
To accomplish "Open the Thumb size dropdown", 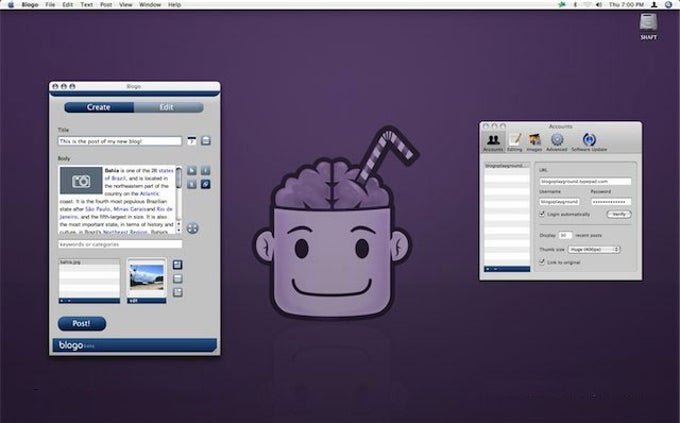I will 594,249.
